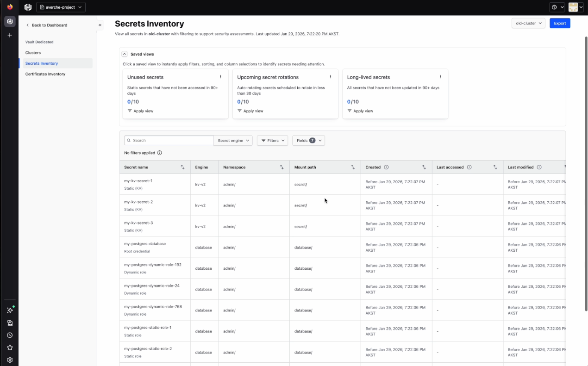Open the old-cluster selector dropdown
Screen dimensions: 588x366
pos(528,23)
